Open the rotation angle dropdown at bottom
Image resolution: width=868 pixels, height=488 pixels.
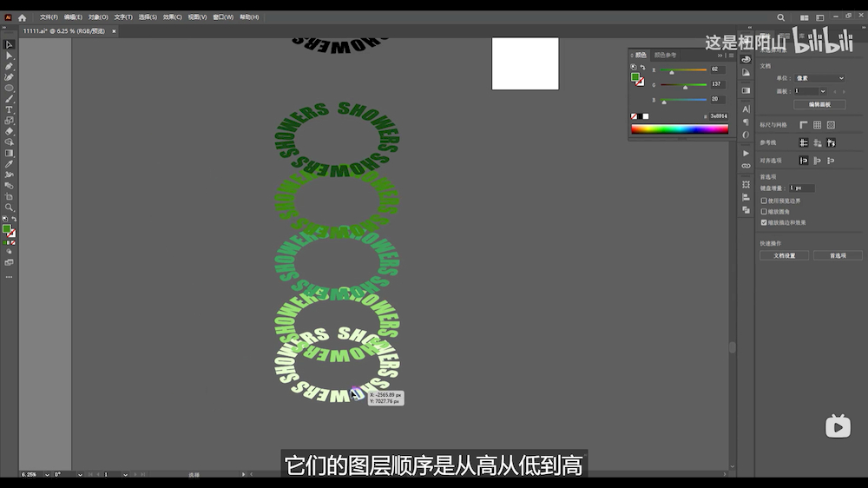click(80, 475)
